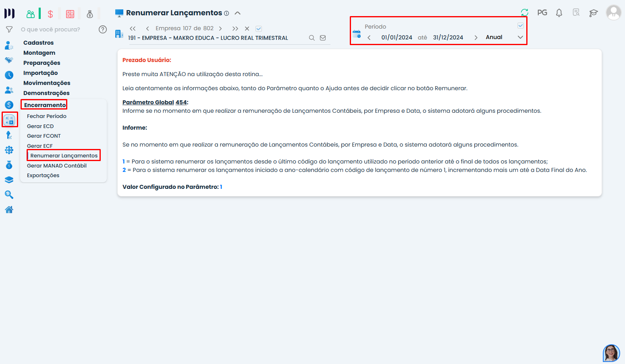Go to the last company
This screenshot has height=364, width=625.
235,29
